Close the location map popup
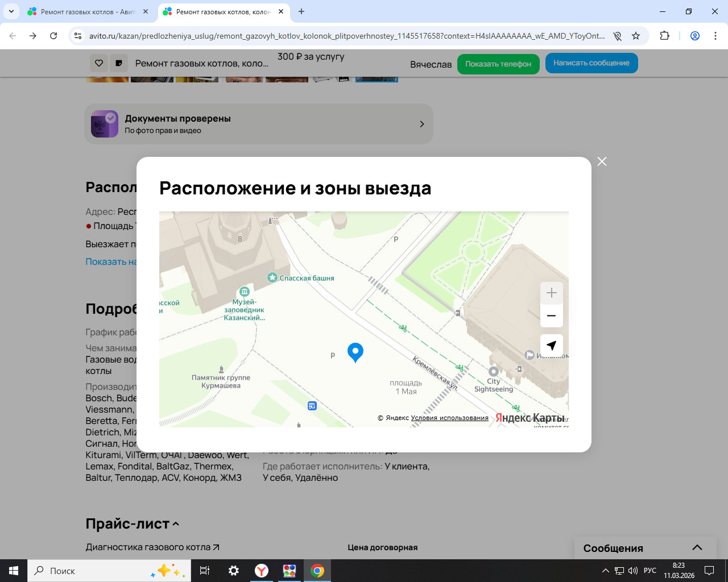 (602, 161)
